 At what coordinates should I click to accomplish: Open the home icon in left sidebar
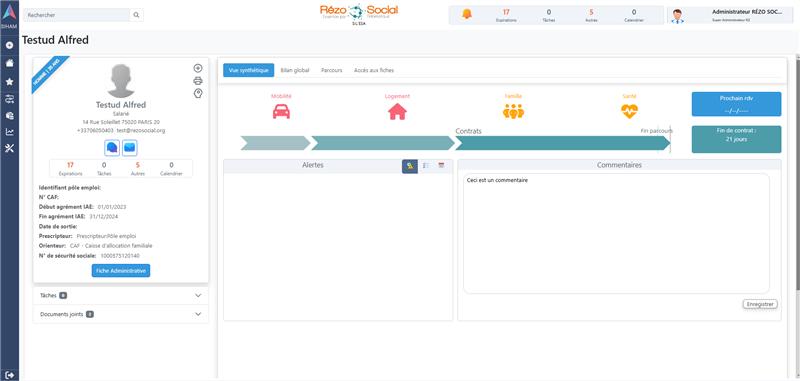pos(9,63)
